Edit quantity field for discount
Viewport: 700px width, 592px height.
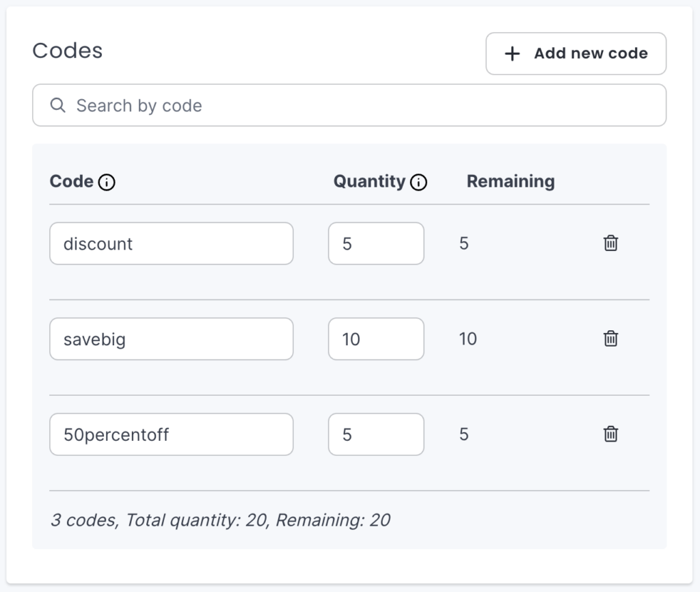pos(376,243)
